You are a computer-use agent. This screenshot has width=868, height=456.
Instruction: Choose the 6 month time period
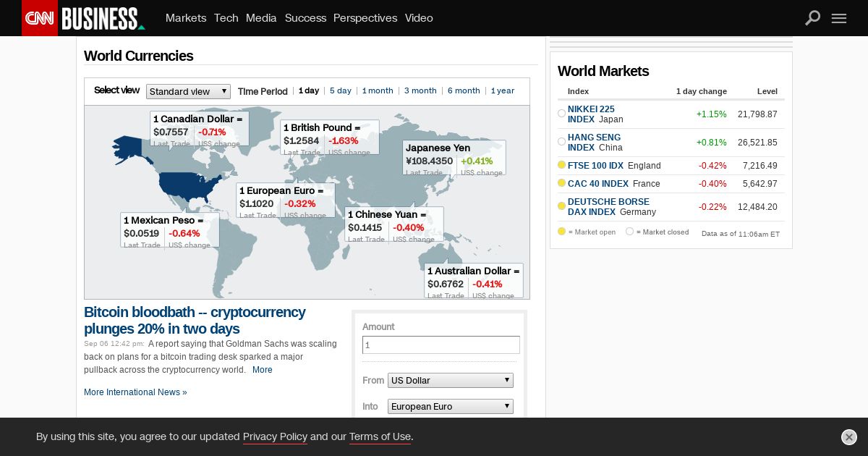click(x=464, y=90)
